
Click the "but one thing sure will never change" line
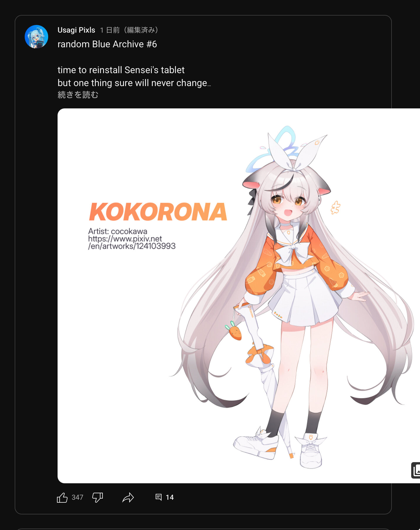tap(134, 83)
